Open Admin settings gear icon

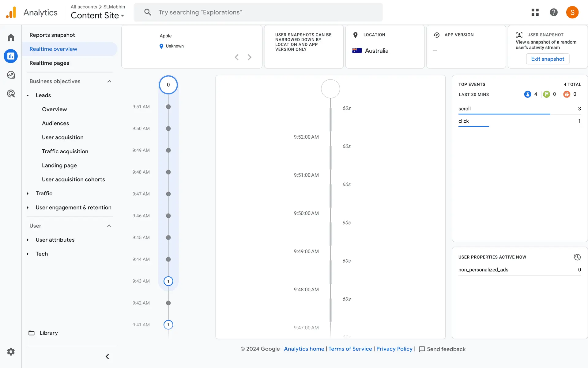tap(11, 351)
